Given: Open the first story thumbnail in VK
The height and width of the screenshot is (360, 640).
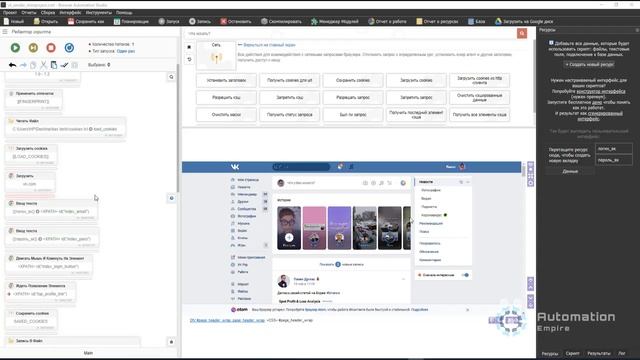Looking at the screenshot, I should tap(289, 228).
